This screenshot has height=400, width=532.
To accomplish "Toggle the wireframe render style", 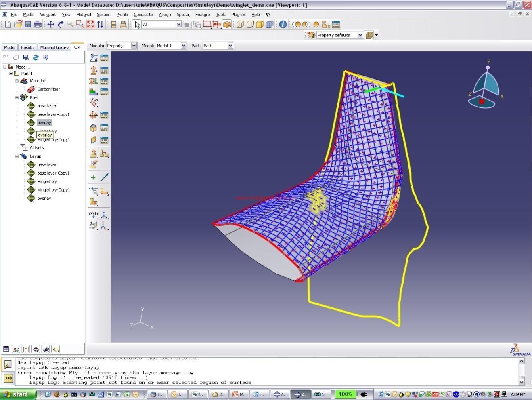I will point(240,25).
